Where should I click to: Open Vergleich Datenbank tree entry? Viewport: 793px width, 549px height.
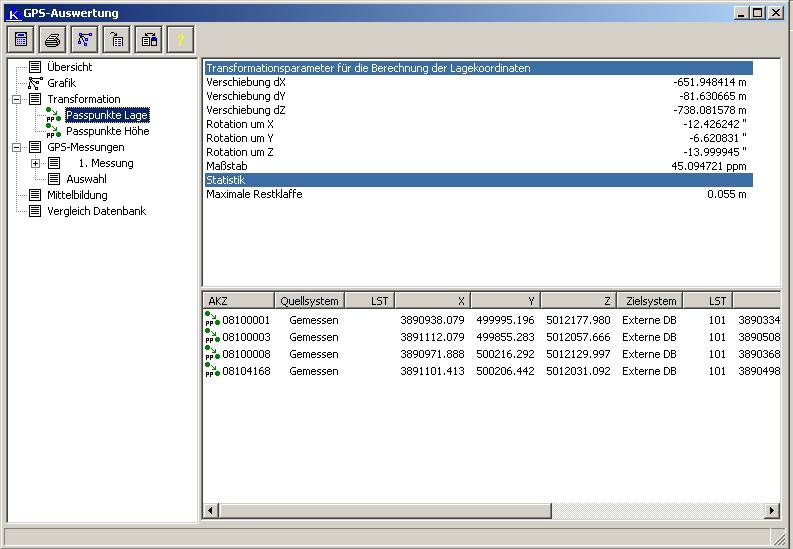pyautogui.click(x=96, y=211)
